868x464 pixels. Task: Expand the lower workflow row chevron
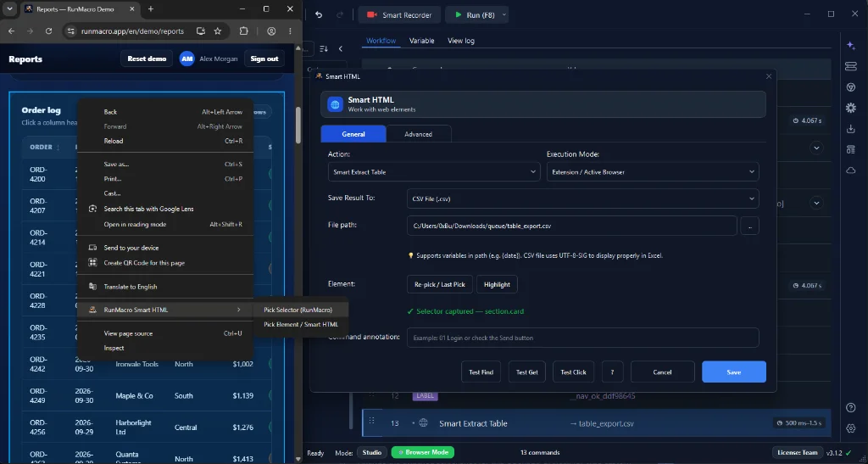(x=816, y=204)
